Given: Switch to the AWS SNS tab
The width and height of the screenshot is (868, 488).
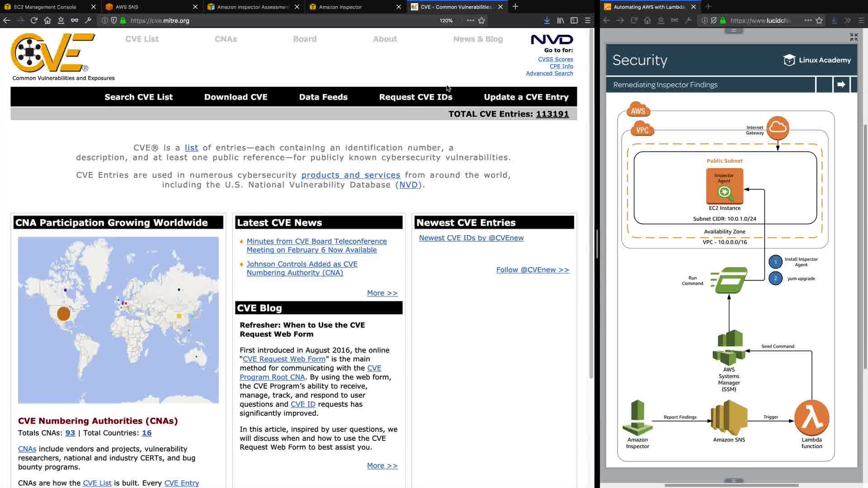Looking at the screenshot, I should [127, 7].
